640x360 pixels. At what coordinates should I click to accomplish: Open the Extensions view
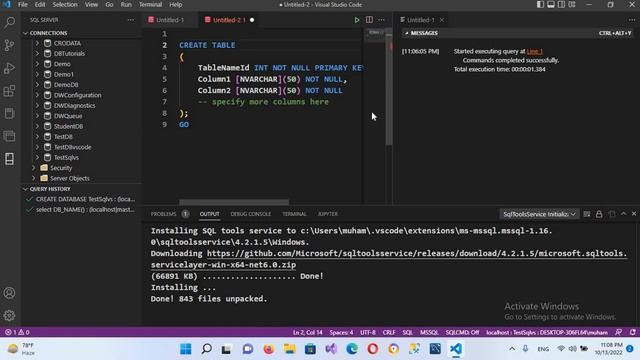tap(9, 91)
